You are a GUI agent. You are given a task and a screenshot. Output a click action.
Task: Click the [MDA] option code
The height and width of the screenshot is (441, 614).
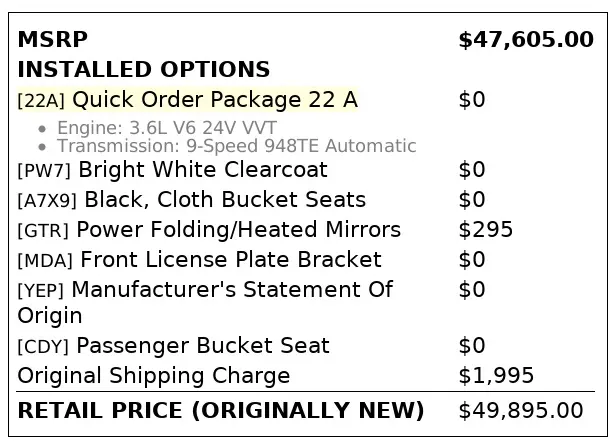click(46, 261)
